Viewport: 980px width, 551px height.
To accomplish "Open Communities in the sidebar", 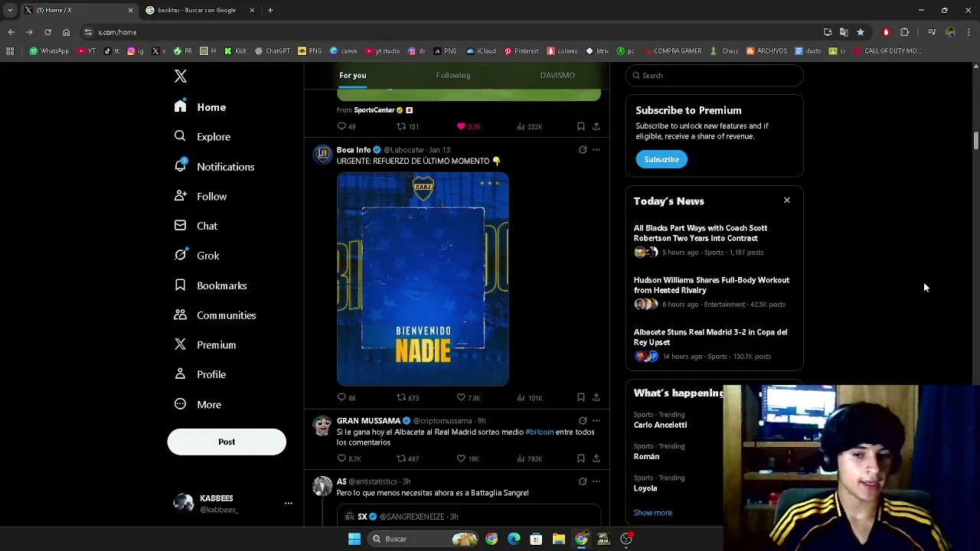I will pos(215,315).
